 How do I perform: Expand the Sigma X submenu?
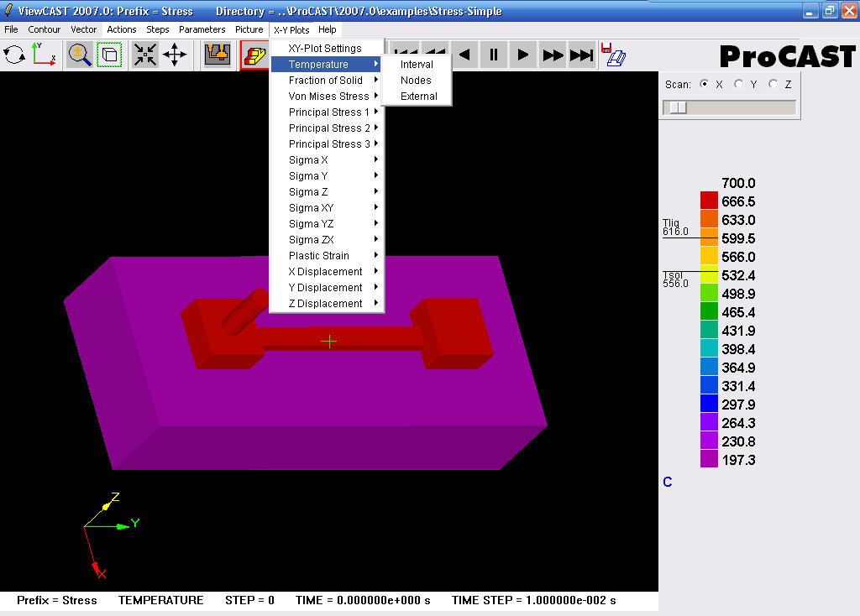(327, 159)
